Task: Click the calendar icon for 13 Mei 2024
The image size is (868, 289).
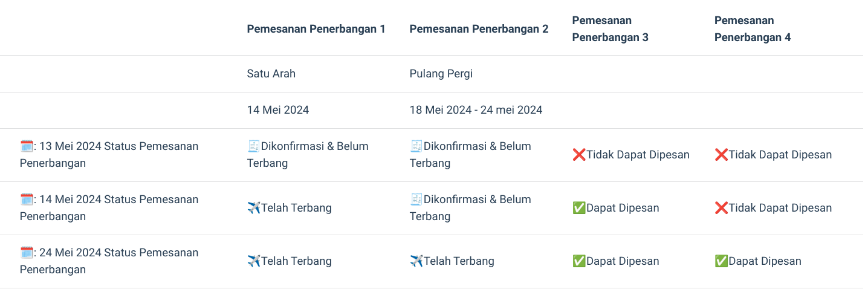Action: pyautogui.click(x=27, y=146)
